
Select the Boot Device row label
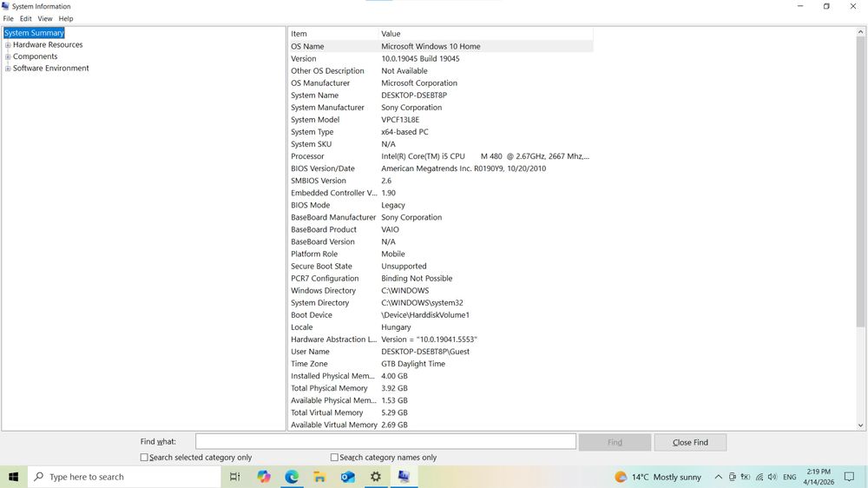click(x=312, y=314)
